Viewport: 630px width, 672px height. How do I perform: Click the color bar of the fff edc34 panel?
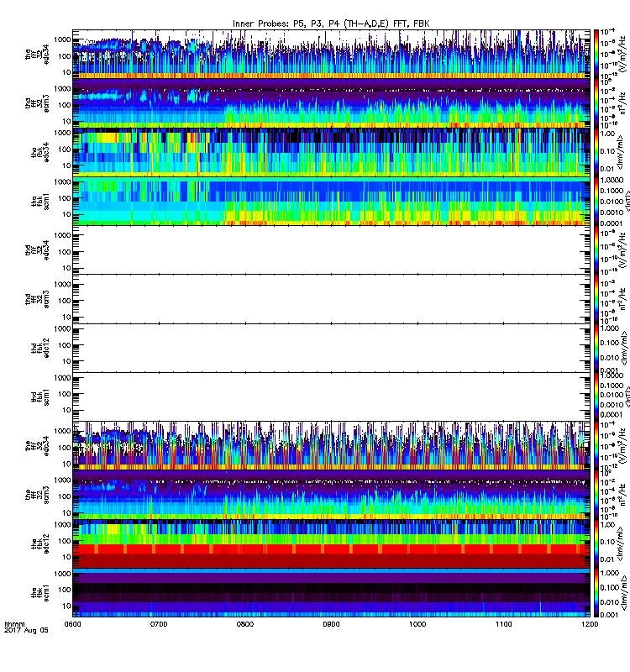tap(596, 445)
